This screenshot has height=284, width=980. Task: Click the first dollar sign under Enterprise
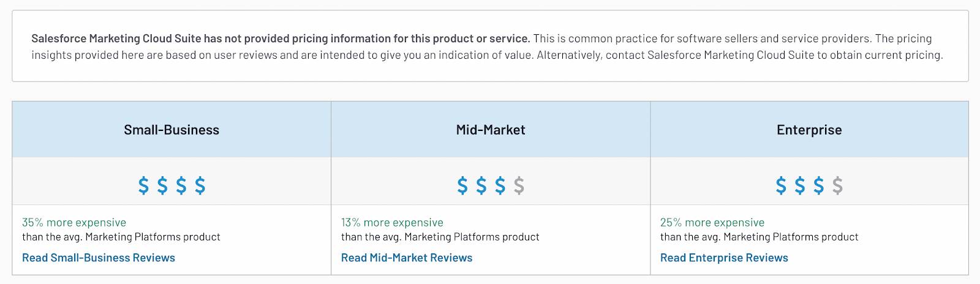click(x=781, y=185)
